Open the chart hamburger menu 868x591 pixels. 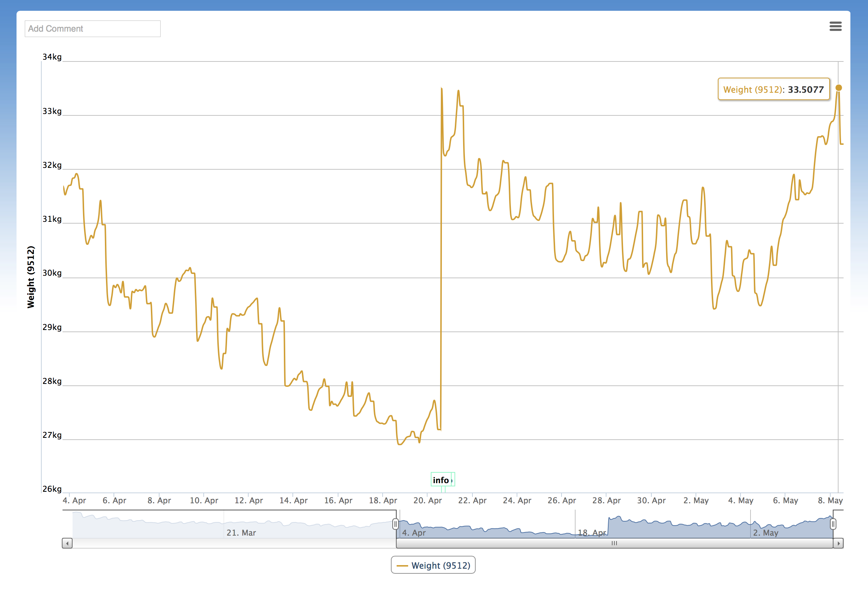pos(835,26)
